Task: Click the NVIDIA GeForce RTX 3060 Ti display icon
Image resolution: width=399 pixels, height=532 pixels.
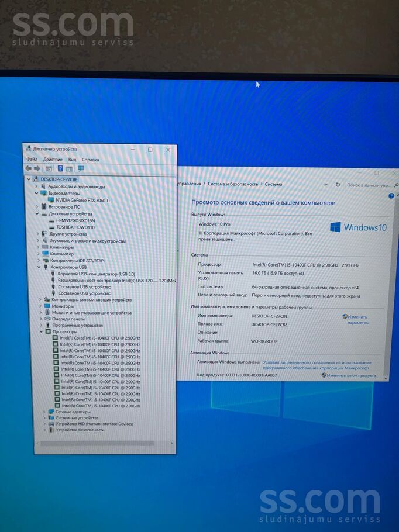Action: tap(51, 200)
